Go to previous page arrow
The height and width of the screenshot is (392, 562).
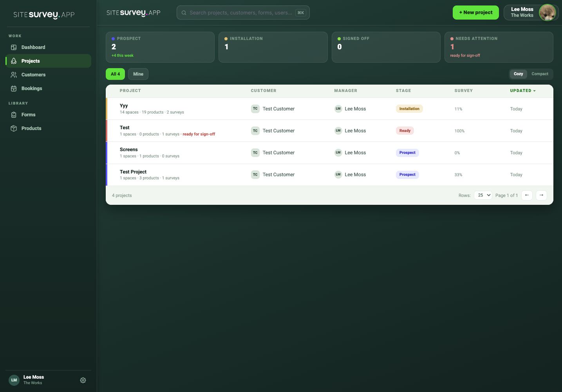(x=527, y=195)
